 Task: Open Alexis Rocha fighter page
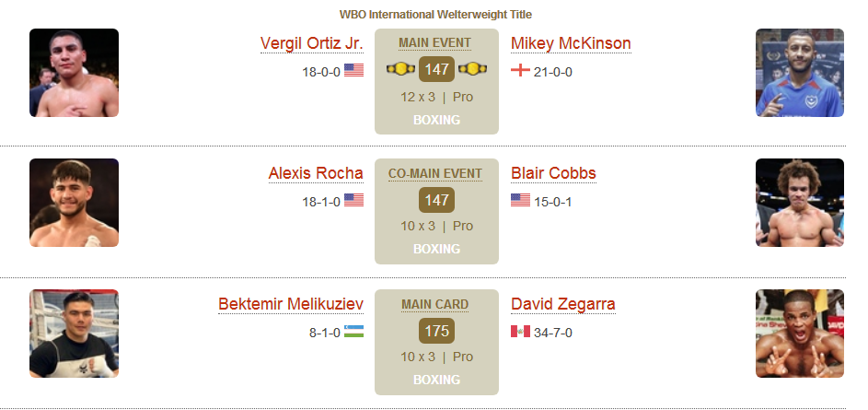(x=316, y=173)
